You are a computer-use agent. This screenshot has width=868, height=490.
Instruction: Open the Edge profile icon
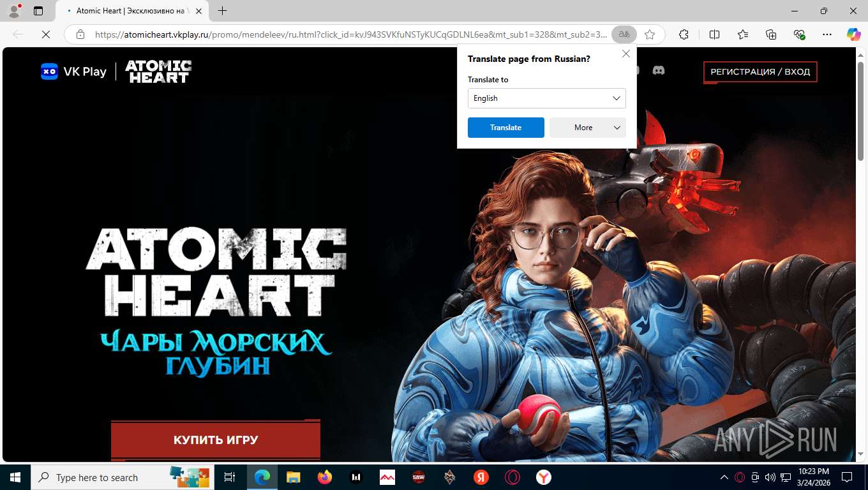click(x=14, y=11)
